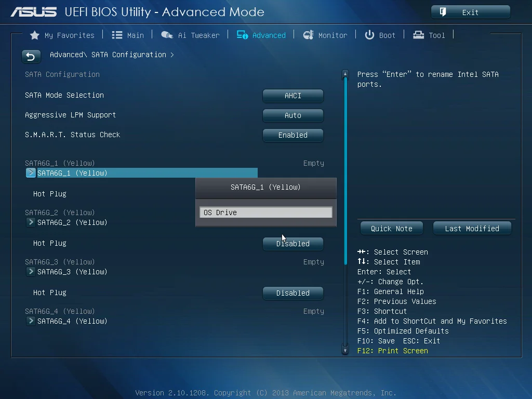532x399 pixels.
Task: Click the back arrow icon
Action: (31, 56)
